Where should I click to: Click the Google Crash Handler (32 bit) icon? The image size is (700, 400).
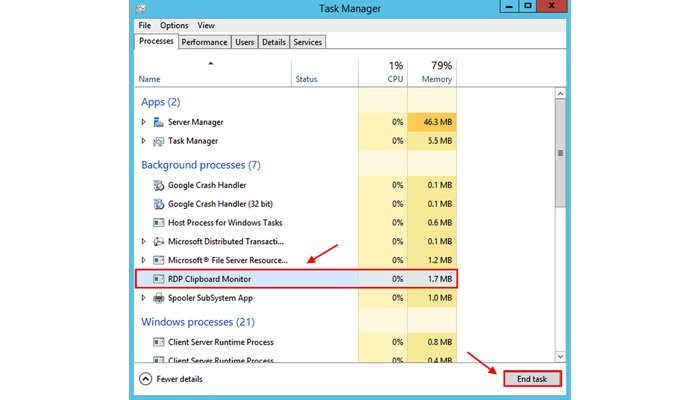point(158,204)
